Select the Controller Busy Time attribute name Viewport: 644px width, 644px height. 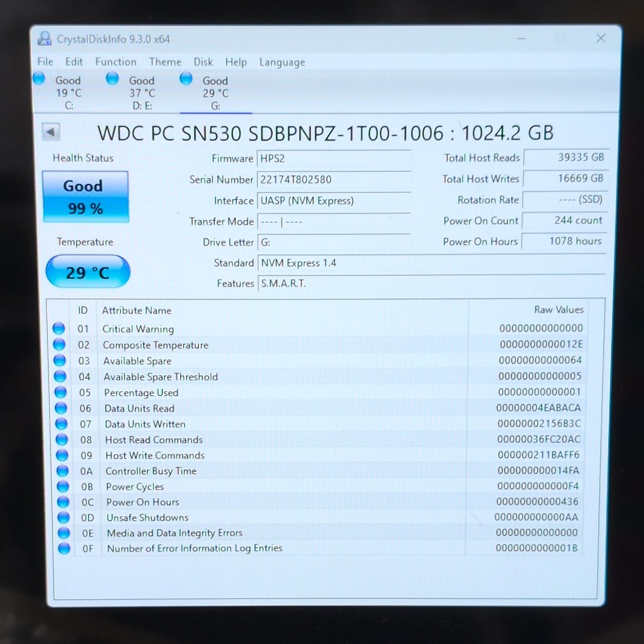click(151, 471)
